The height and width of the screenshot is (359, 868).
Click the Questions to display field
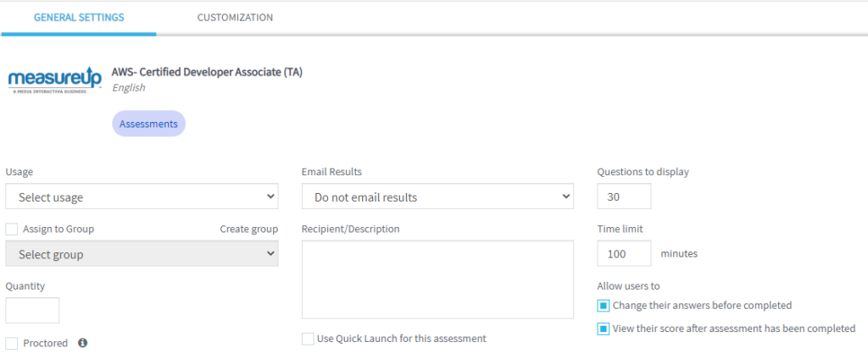click(x=624, y=196)
